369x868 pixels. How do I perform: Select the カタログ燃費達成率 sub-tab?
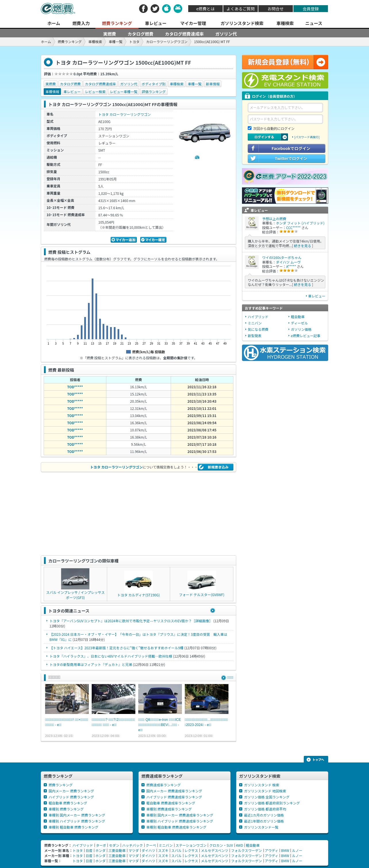184,34
